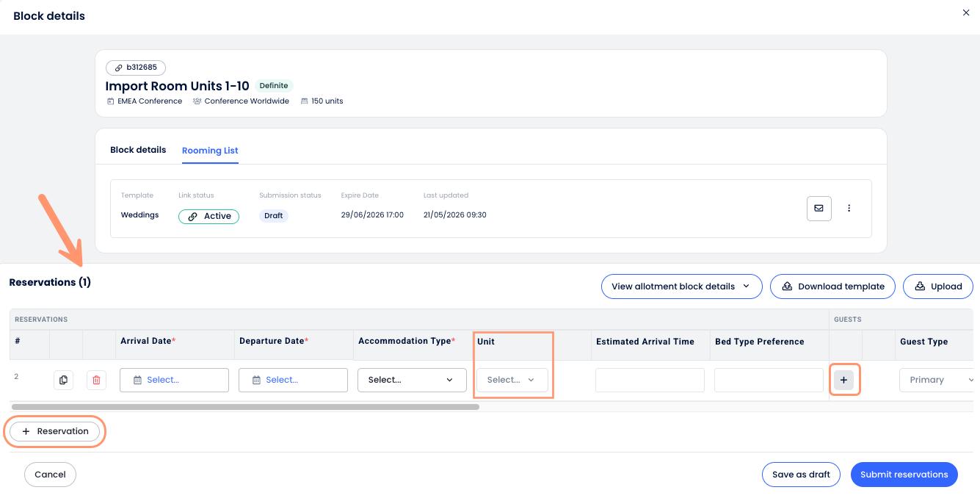980x501 pixels.
Task: Click the Estimated Arrival Time field
Action: pyautogui.click(x=650, y=380)
